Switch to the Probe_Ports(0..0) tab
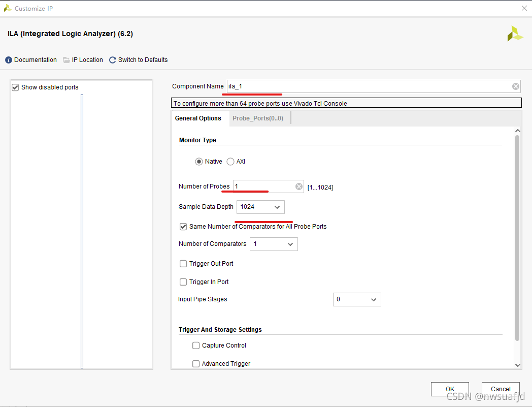532x407 pixels. point(258,118)
